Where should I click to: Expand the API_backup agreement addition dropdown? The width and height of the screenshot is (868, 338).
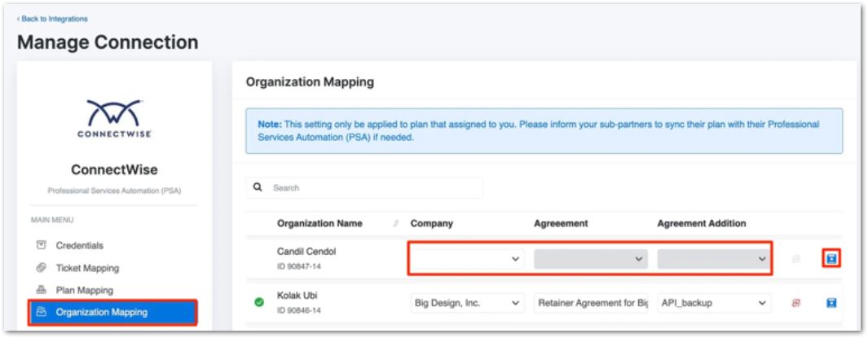pos(714,303)
